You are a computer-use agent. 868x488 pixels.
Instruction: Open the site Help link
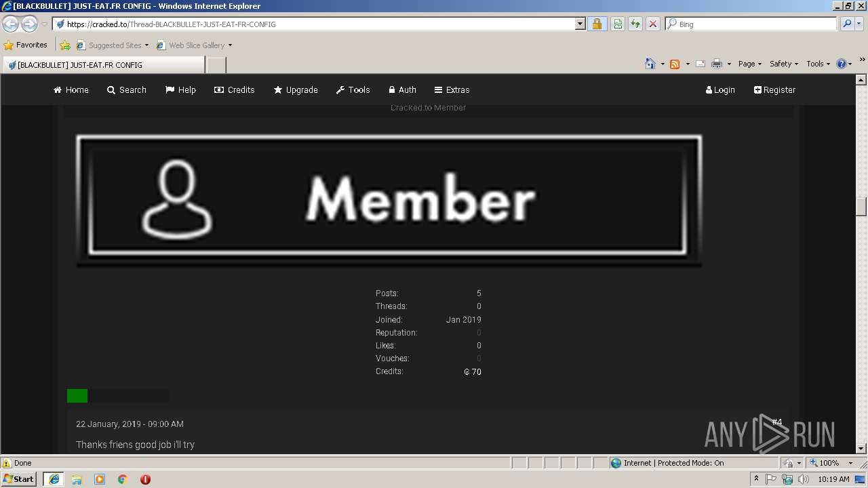pyautogui.click(x=181, y=89)
